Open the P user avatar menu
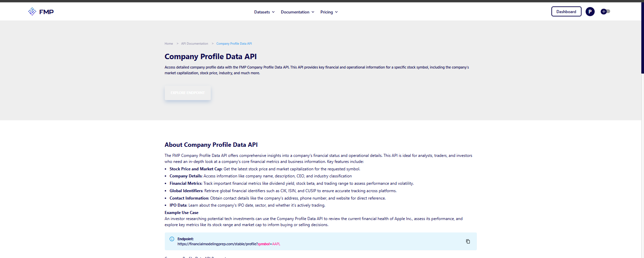 (590, 12)
